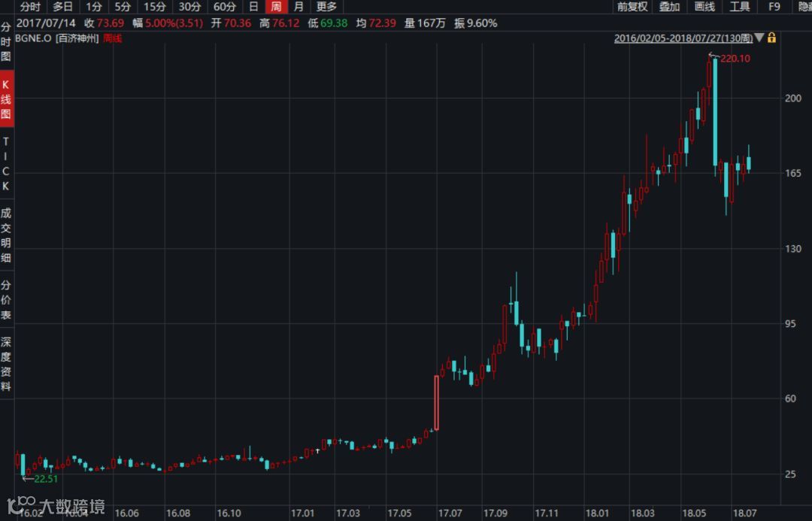This screenshot has width=812, height=521.
Task: Click the 60 price axis label
Action: tap(790, 398)
